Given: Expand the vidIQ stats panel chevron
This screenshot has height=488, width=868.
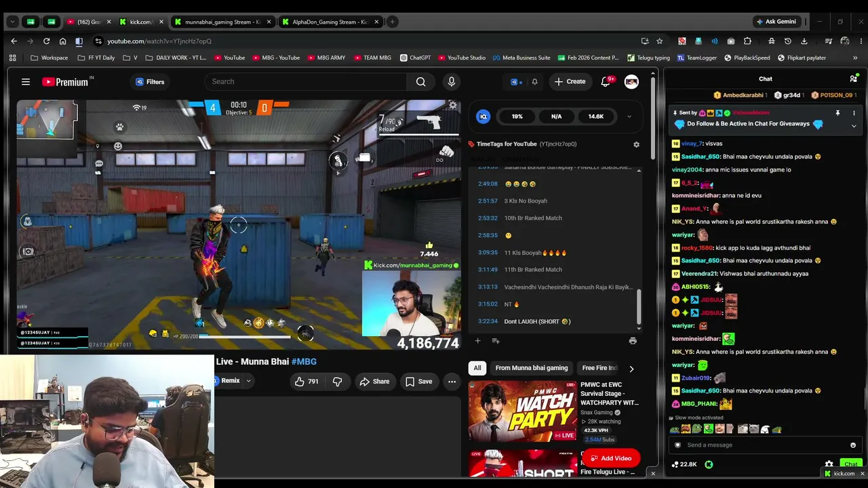Looking at the screenshot, I should tap(629, 117).
